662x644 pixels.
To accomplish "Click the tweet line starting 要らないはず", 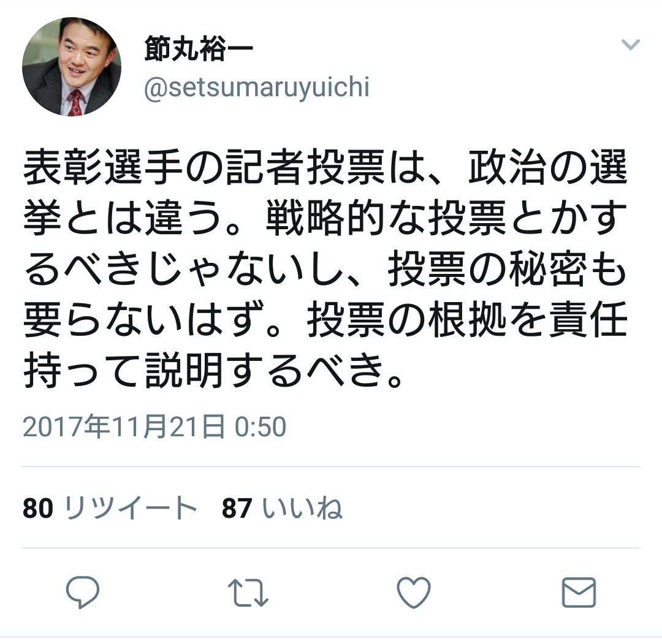I will click(325, 319).
